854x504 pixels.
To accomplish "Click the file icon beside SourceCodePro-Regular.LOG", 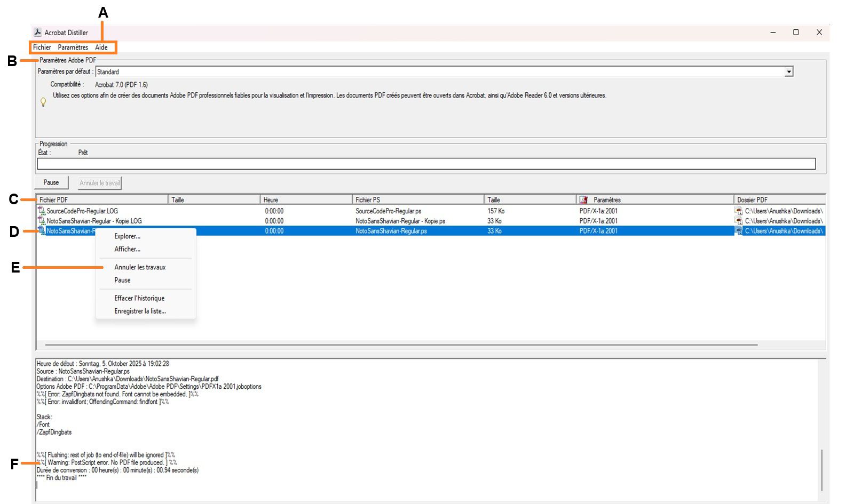I will pos(42,211).
